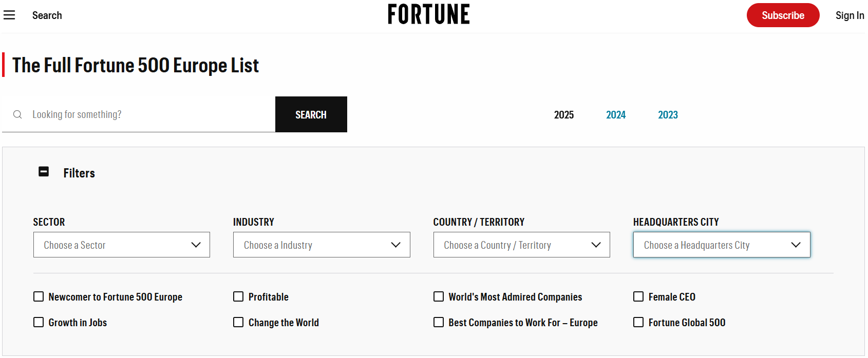Check the Fortune Global 500 filter

pyautogui.click(x=638, y=322)
